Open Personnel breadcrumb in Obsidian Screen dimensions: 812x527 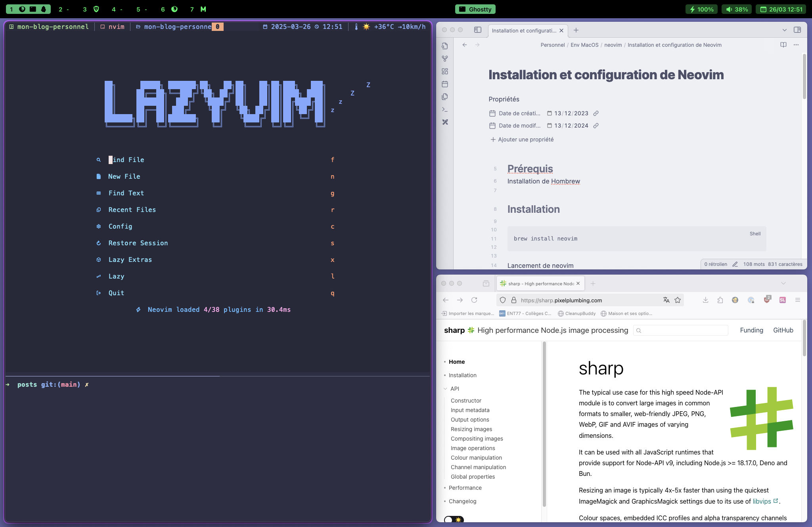(553, 45)
